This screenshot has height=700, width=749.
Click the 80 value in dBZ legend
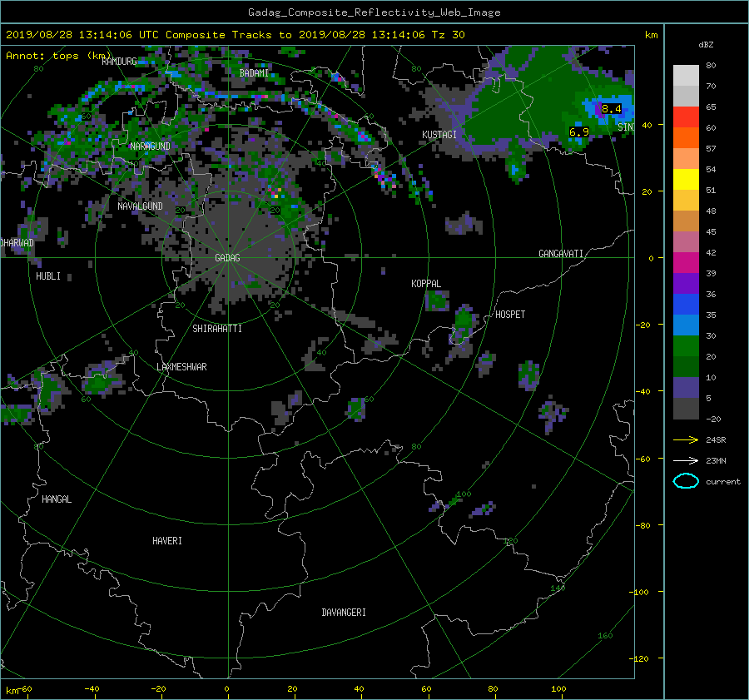point(712,66)
